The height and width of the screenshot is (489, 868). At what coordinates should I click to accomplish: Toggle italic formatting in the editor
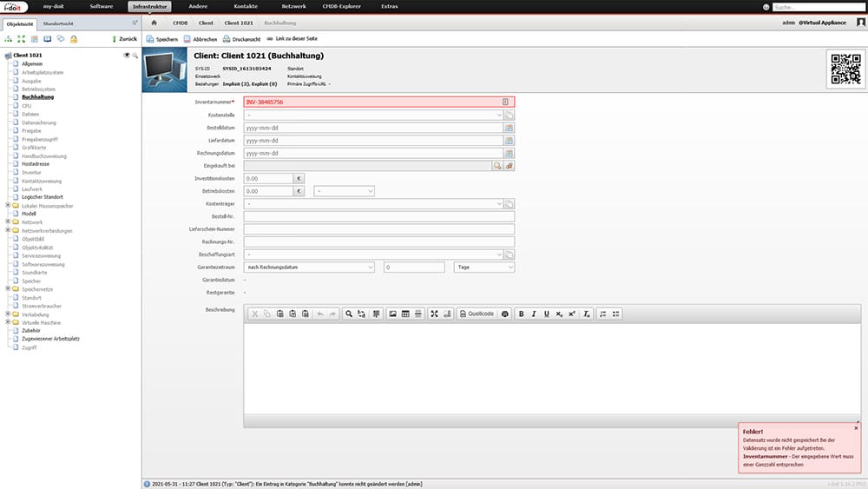click(x=534, y=314)
